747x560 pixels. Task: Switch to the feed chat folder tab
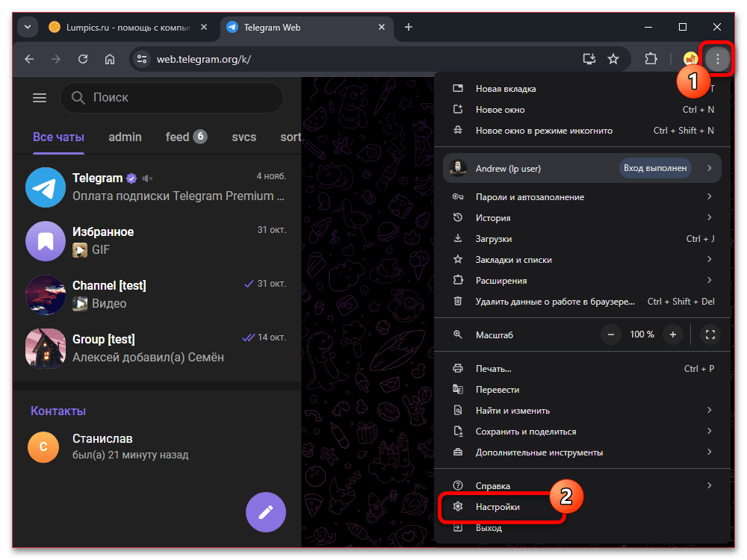pyautogui.click(x=185, y=137)
